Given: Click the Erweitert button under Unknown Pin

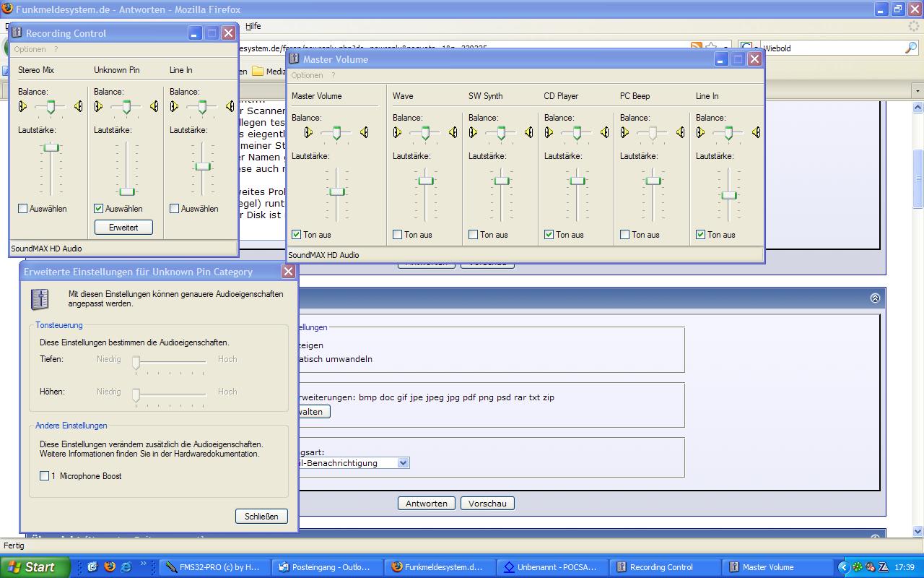Looking at the screenshot, I should click(123, 227).
